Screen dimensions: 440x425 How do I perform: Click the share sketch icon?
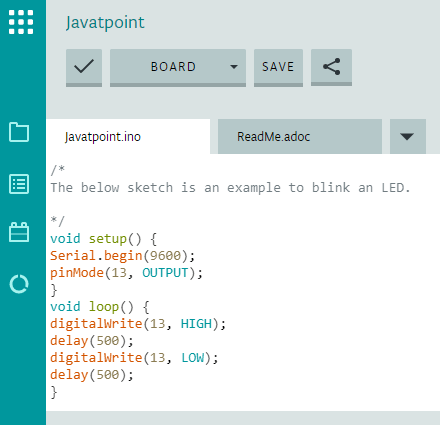coord(331,67)
